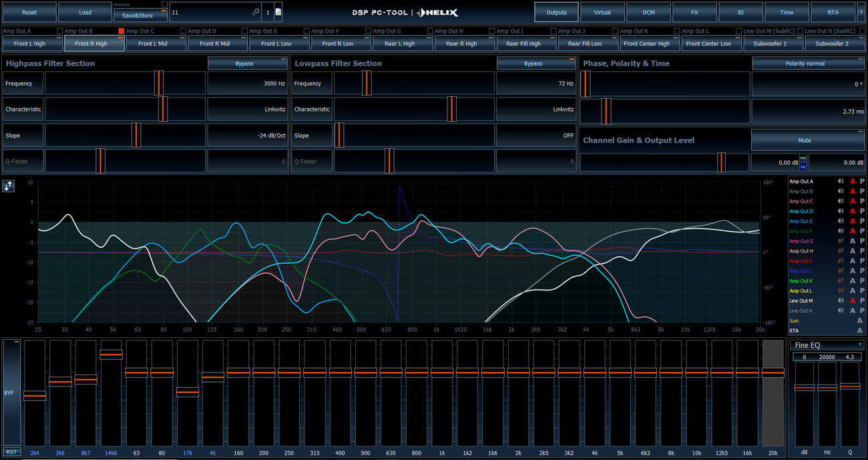Click the P icon next to Amp Out D
Viewport: 868px width, 460px height.
(861, 211)
